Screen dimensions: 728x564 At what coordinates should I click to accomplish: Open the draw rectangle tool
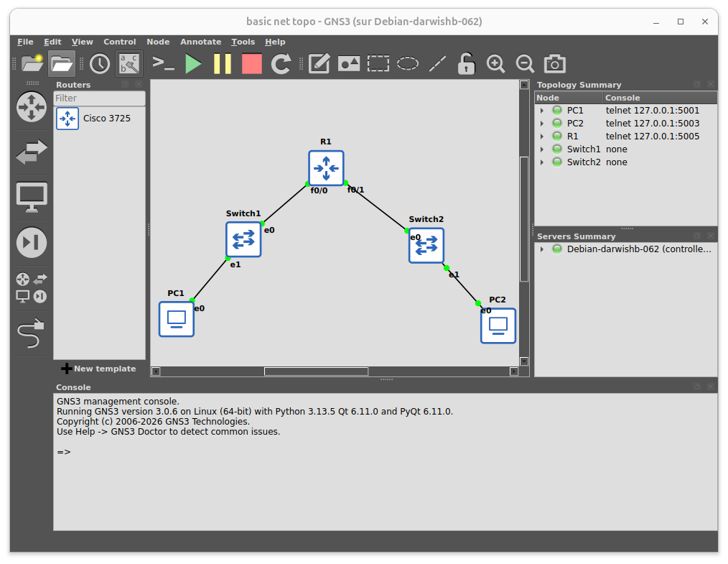(x=378, y=63)
